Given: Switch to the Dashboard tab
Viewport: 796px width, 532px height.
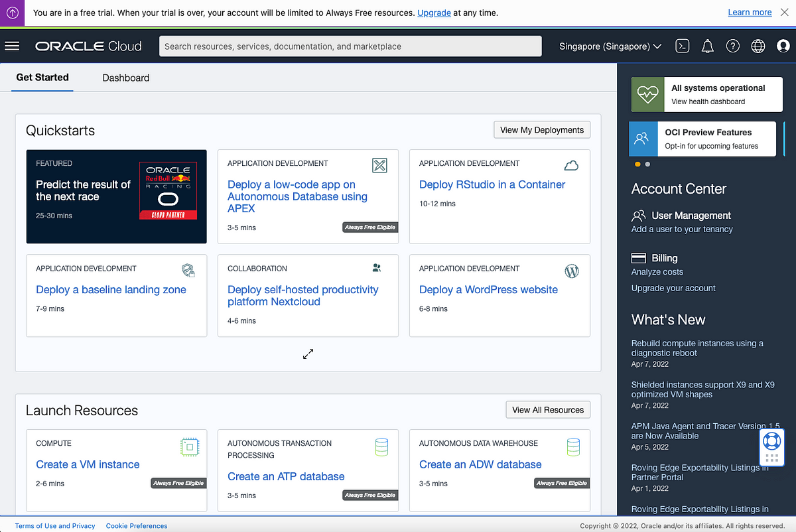Looking at the screenshot, I should [x=126, y=78].
